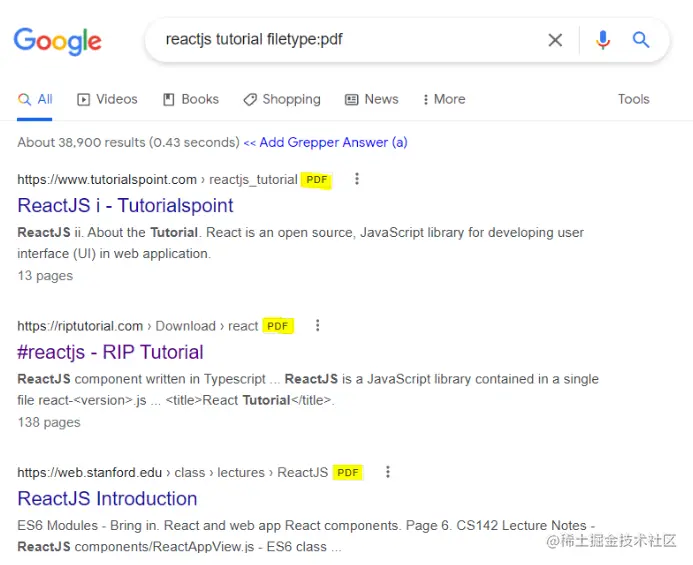Image resolution: width=693 pixels, height=565 pixels.
Task: Click the '13 pages' text
Action: coord(45,276)
